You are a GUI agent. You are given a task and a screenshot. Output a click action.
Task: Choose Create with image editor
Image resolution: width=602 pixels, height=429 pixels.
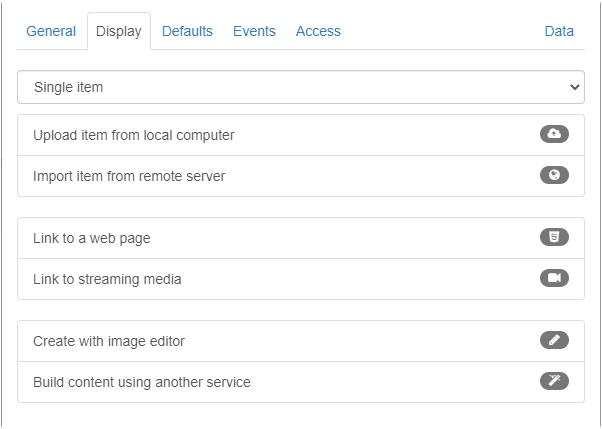301,341
